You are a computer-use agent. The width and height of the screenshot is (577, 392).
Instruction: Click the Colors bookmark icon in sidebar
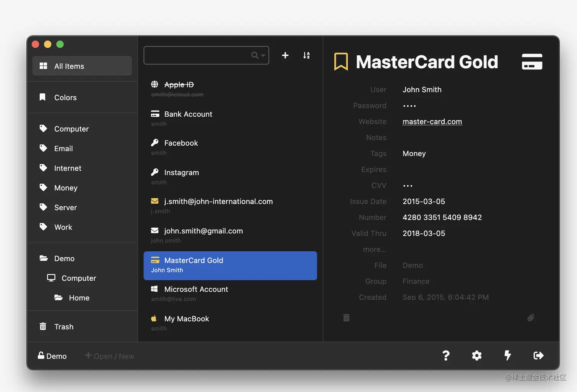point(43,97)
